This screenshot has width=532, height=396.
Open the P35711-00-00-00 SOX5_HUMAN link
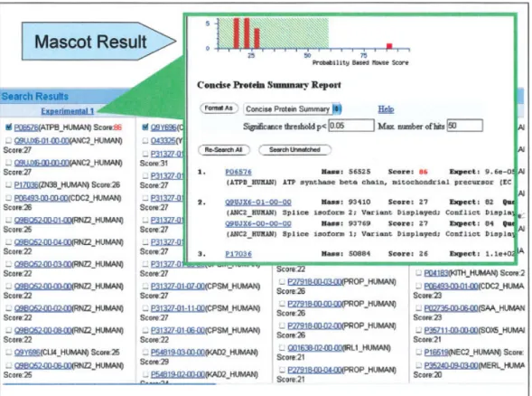451,330
